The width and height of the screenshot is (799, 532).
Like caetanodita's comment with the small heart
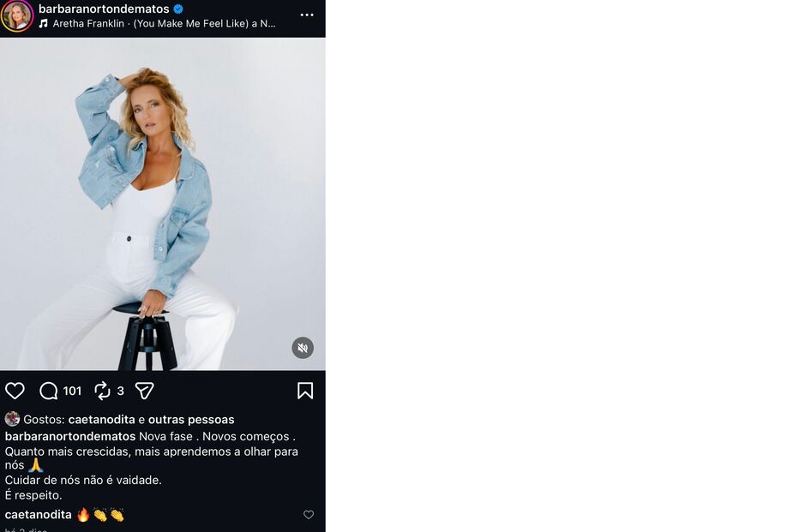[309, 515]
